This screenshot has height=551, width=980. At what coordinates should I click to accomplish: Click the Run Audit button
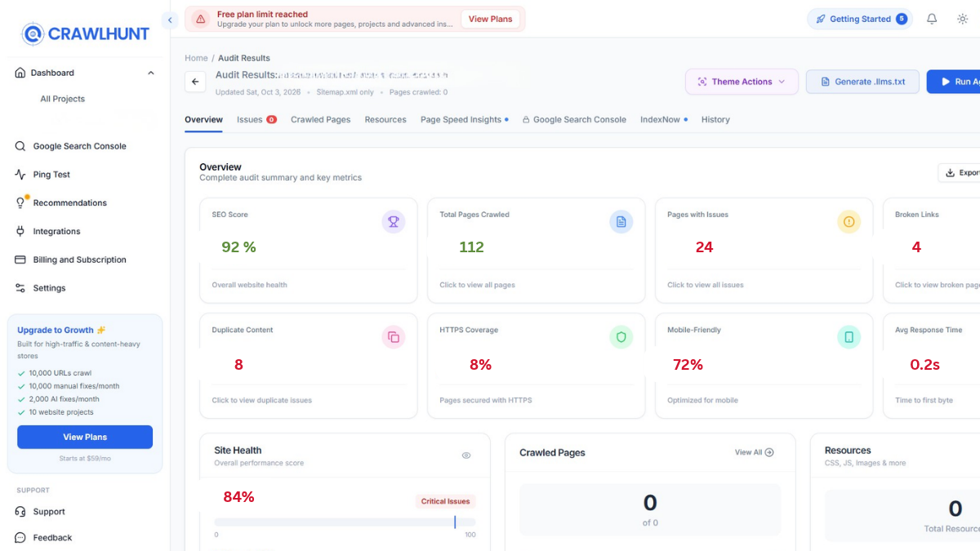(x=954, y=82)
